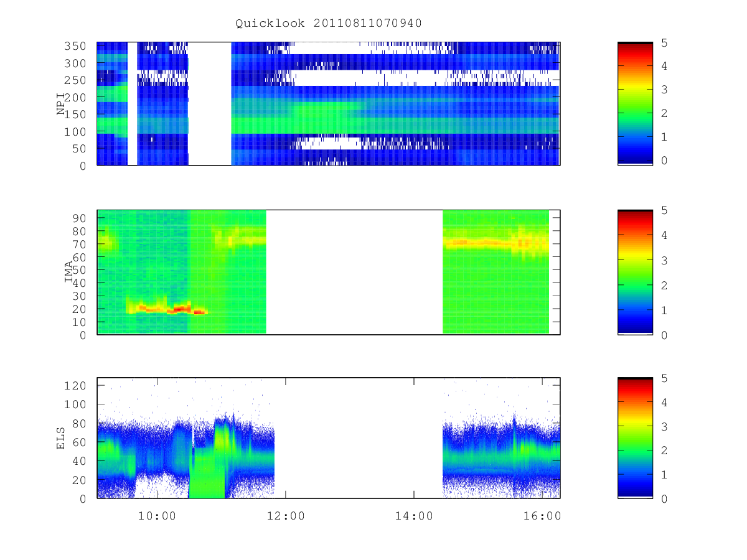Click the IMA panel color bar
Viewport: 747px width, 560px height.
(635, 272)
